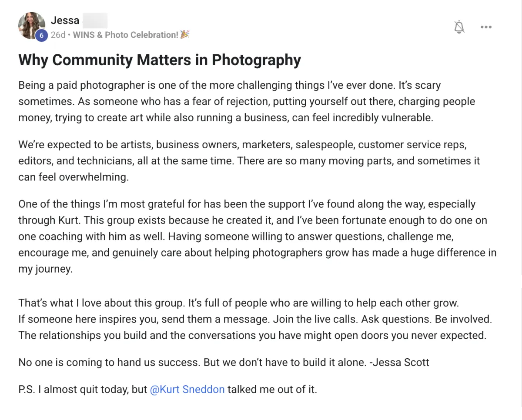Image resolution: width=522 pixels, height=420 pixels.
Task: Click the level 6 badge on avatar
Action: point(41,36)
